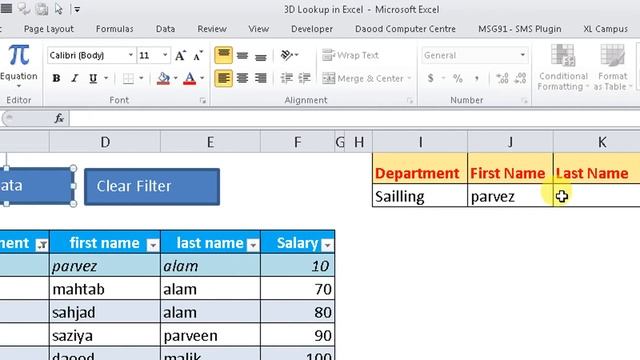The image size is (640, 360).
Task: Toggle italic formatting
Action: (74, 78)
